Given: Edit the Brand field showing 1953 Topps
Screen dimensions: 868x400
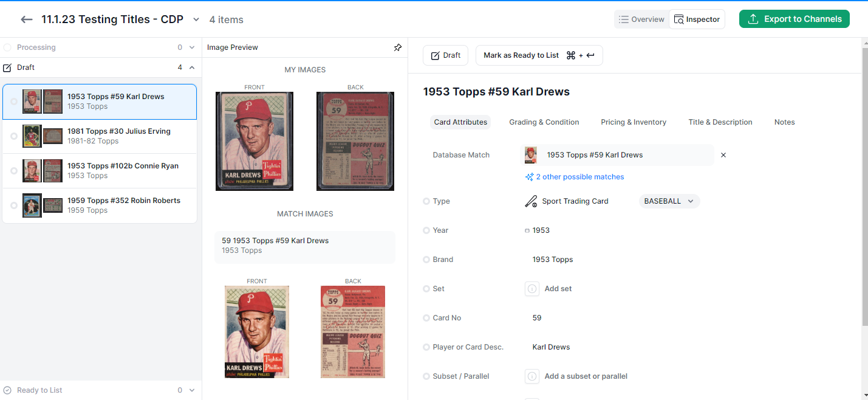Looking at the screenshot, I should tap(553, 260).
